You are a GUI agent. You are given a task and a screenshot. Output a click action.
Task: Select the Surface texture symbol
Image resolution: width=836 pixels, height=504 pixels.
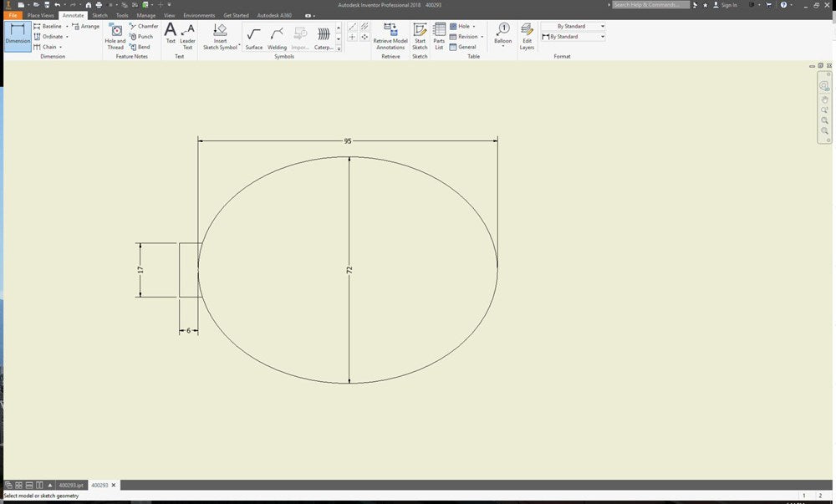(x=253, y=36)
